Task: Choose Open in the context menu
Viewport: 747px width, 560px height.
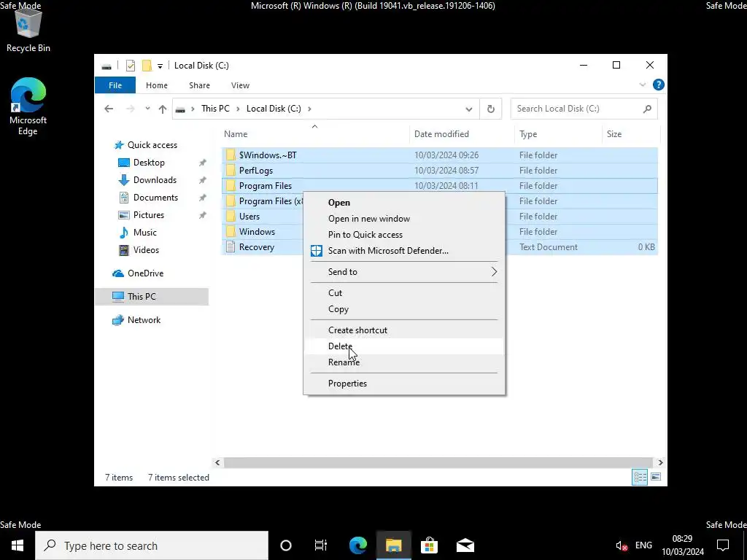Action: 404,203
